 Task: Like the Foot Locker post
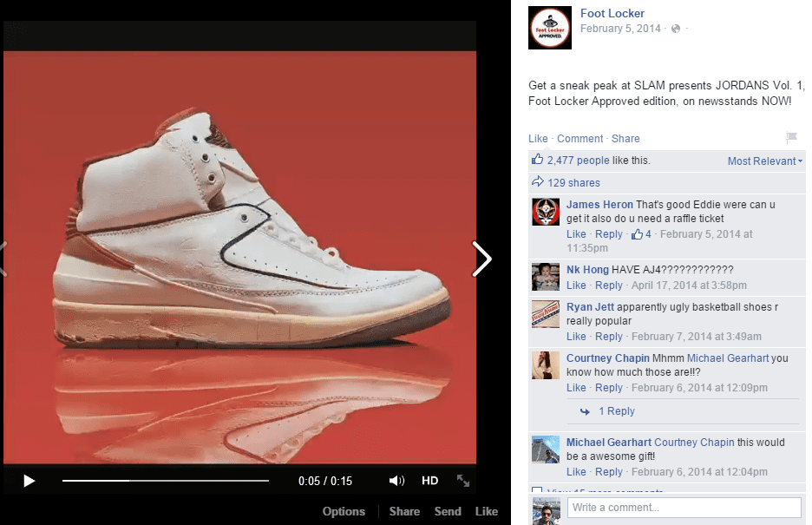point(538,139)
